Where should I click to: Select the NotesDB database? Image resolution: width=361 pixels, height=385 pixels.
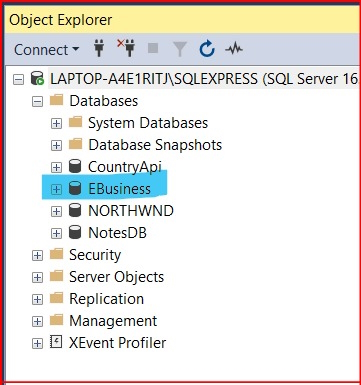[117, 233]
